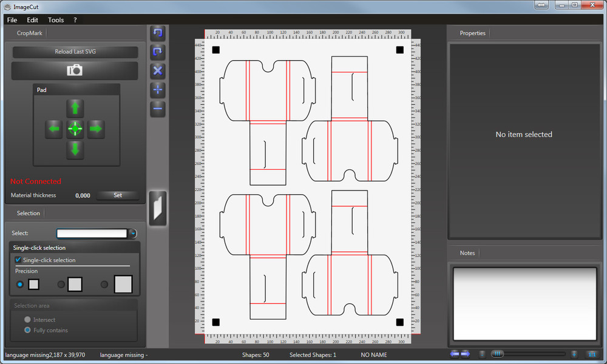Click the rotate counter-clockwise tool icon
Screen dimensions: 607x364
click(158, 33)
